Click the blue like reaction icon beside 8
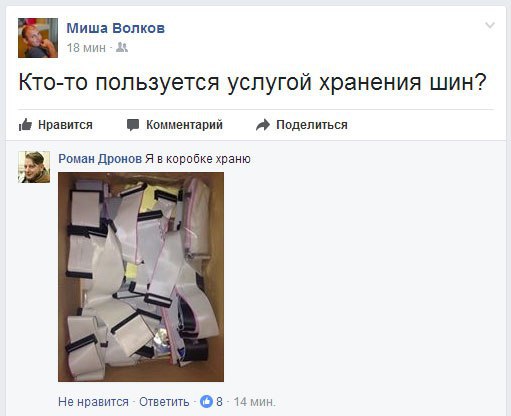The height and width of the screenshot is (416, 511). pyautogui.click(x=206, y=401)
